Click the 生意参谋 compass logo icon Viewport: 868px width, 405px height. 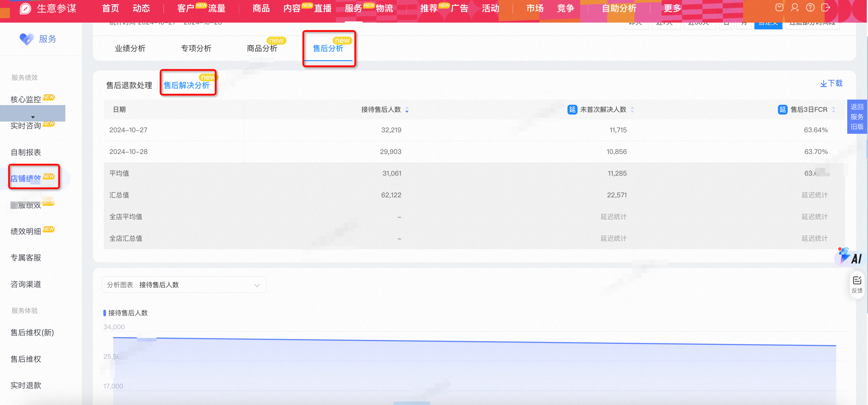(x=25, y=9)
